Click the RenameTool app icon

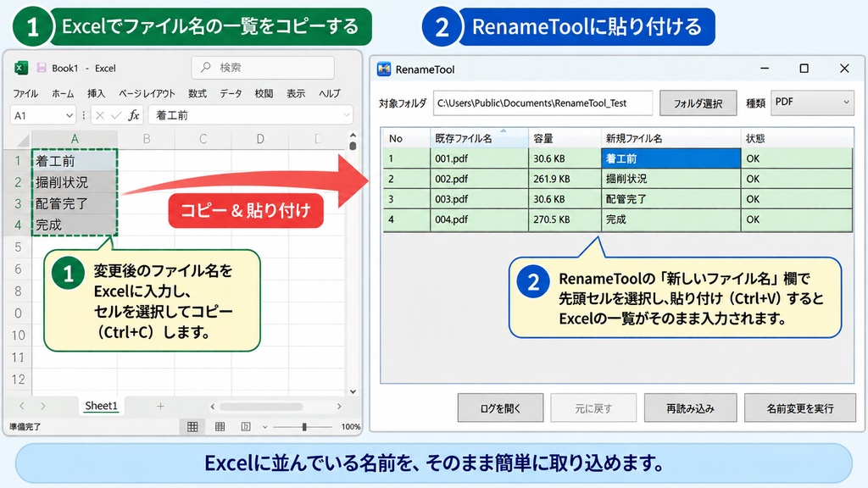pyautogui.click(x=384, y=69)
